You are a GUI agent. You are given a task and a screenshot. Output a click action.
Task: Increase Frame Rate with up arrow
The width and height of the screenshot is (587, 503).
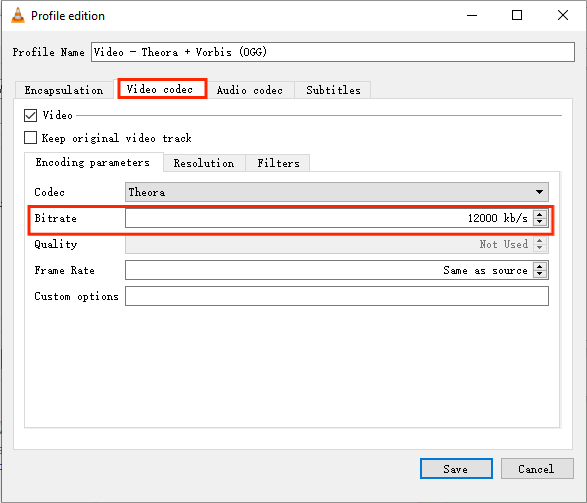point(539,266)
